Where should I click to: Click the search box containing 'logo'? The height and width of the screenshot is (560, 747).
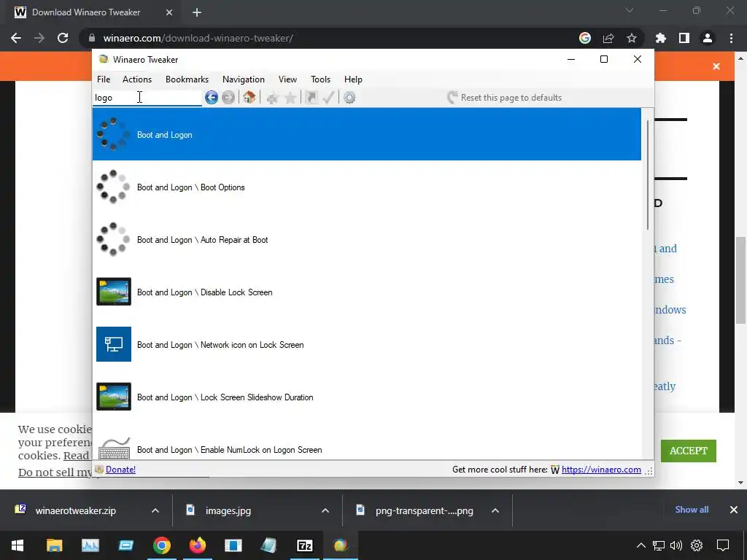click(x=147, y=98)
